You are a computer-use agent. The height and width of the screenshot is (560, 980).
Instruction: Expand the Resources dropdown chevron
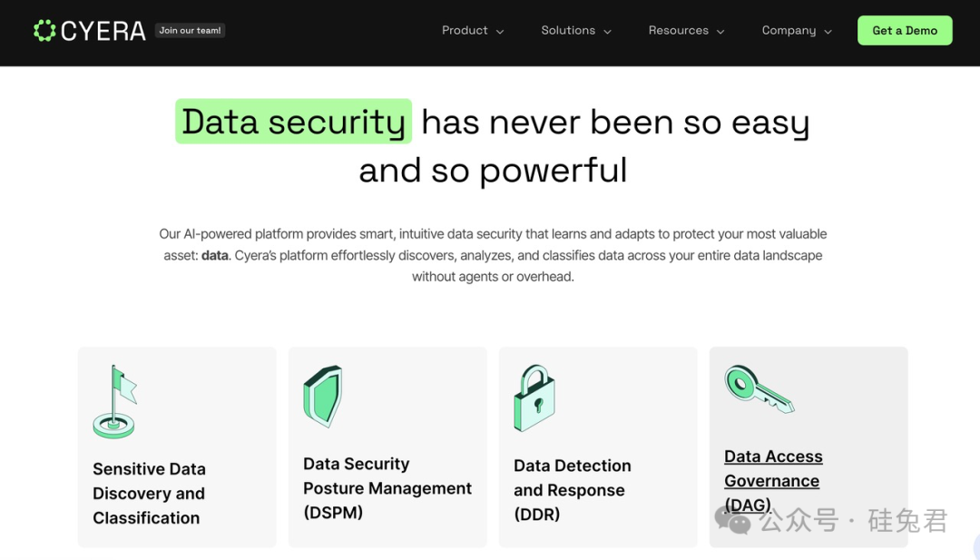coord(720,32)
